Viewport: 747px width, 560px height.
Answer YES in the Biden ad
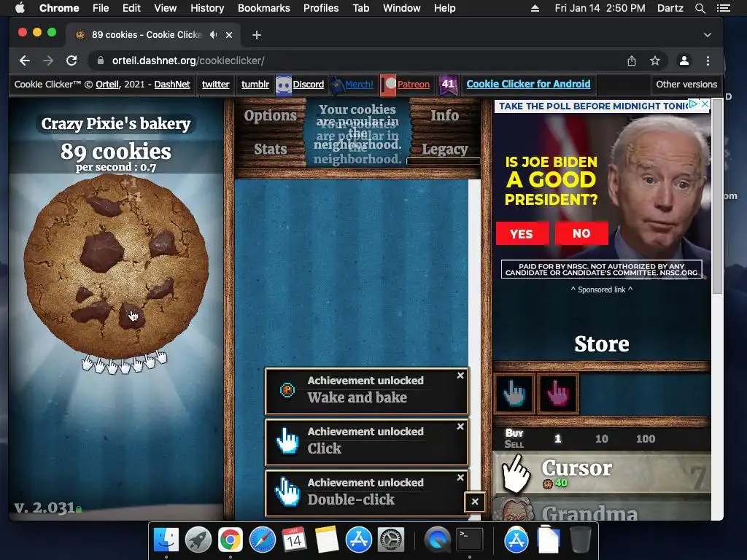(x=522, y=233)
